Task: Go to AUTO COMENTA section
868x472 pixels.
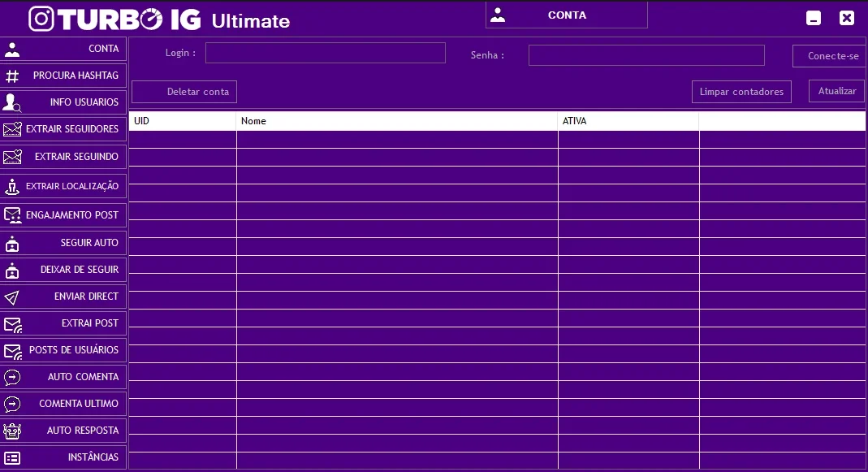Action: pyautogui.click(x=63, y=377)
